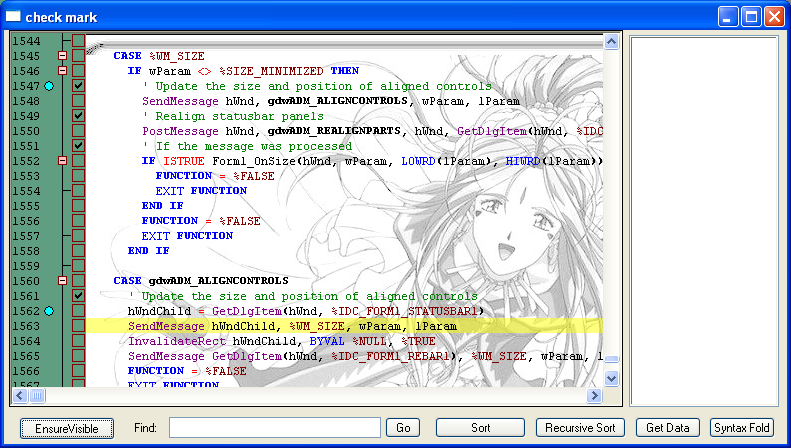Collapse the fold marker on line 1560
The width and height of the screenshot is (791, 448).
tap(63, 281)
